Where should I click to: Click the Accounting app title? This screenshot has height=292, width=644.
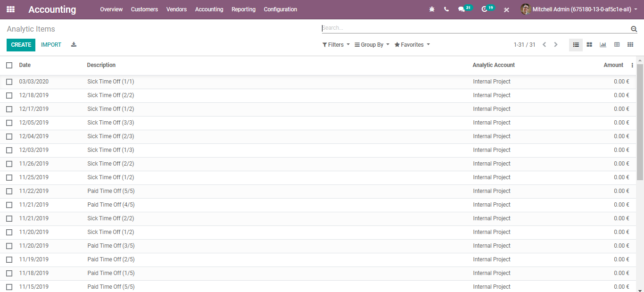tap(52, 9)
